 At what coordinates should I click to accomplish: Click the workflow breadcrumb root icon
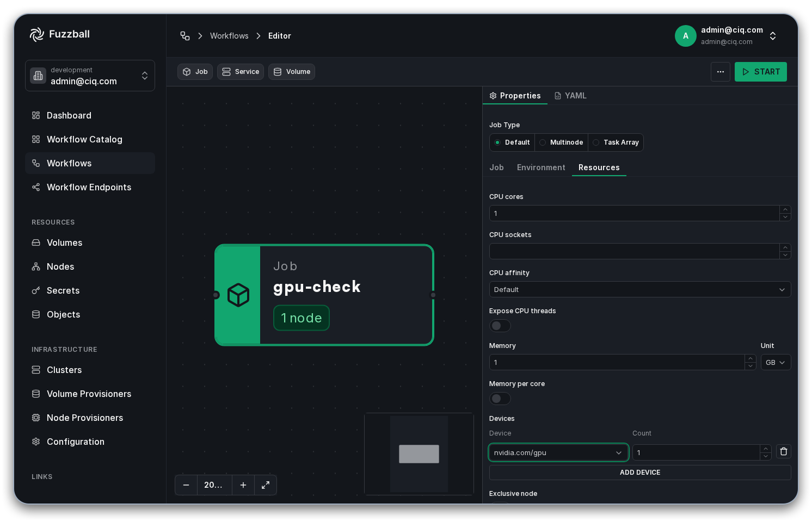tap(185, 36)
